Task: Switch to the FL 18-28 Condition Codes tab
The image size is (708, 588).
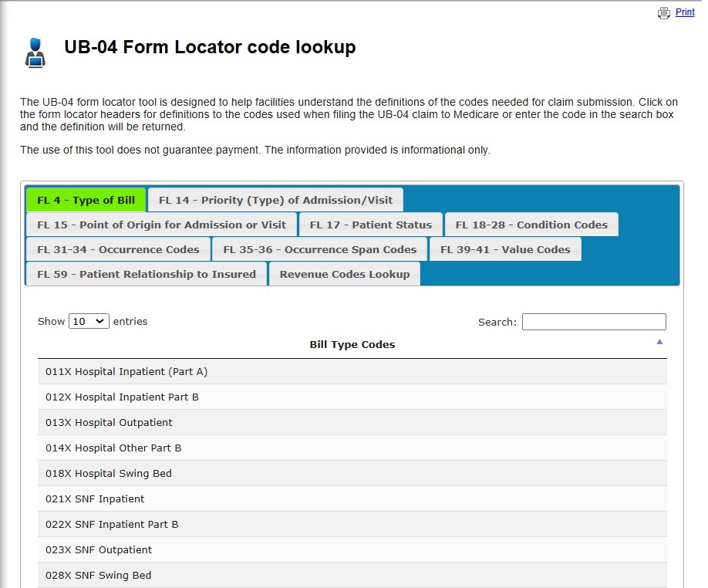Action: (531, 224)
